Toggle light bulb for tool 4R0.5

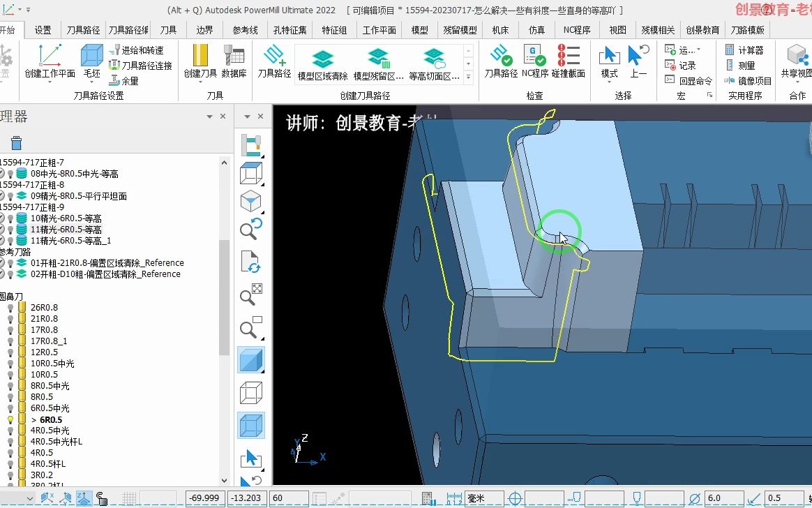(x=10, y=453)
